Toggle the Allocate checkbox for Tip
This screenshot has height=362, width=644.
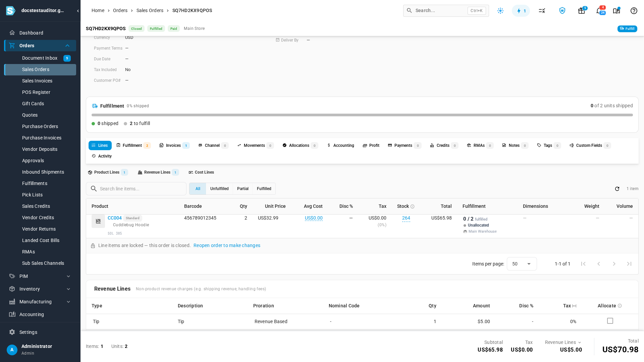[610, 321]
